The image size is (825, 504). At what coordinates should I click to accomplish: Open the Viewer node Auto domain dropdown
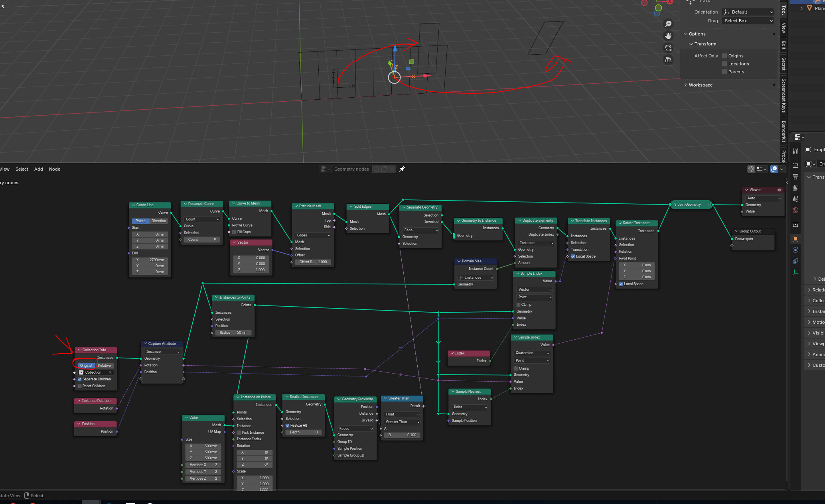(763, 198)
